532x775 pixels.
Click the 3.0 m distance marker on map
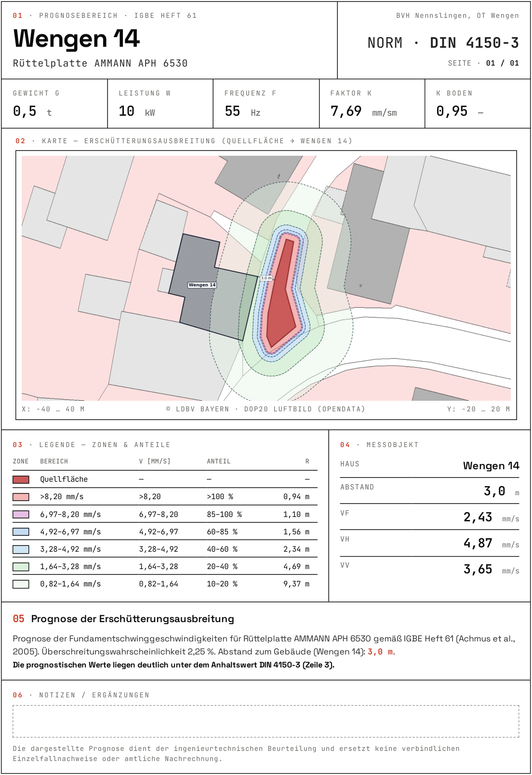coord(266,278)
